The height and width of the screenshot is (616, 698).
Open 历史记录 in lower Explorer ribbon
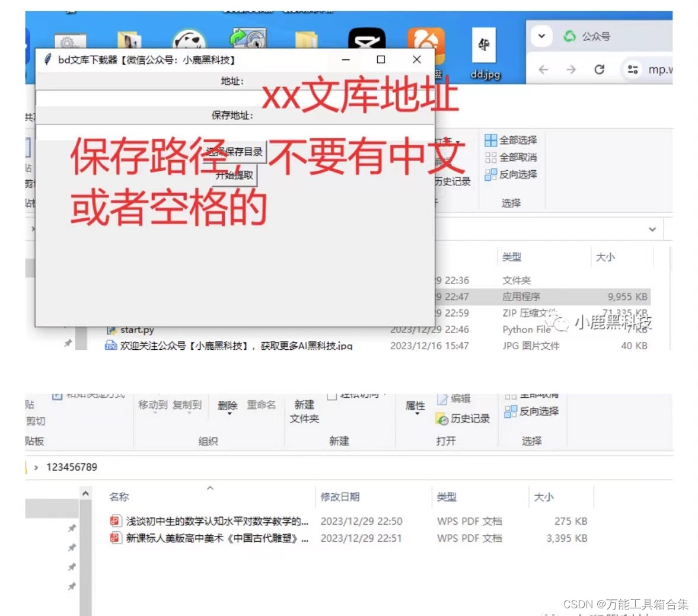pyautogui.click(x=463, y=419)
